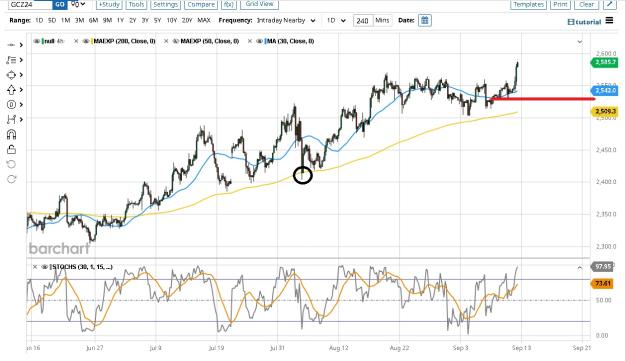Select the circled D annotation tool icon
Viewport: 625px width, 361px height.
tap(11, 104)
